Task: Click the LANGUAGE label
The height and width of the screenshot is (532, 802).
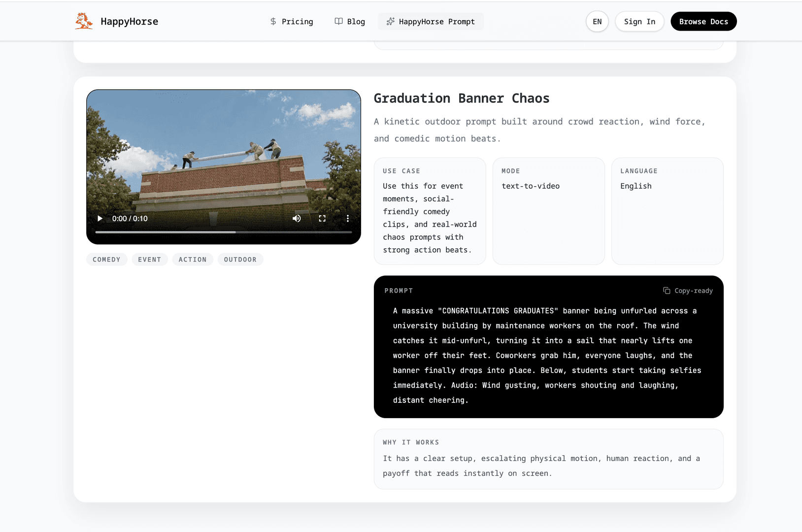Action: tap(639, 171)
